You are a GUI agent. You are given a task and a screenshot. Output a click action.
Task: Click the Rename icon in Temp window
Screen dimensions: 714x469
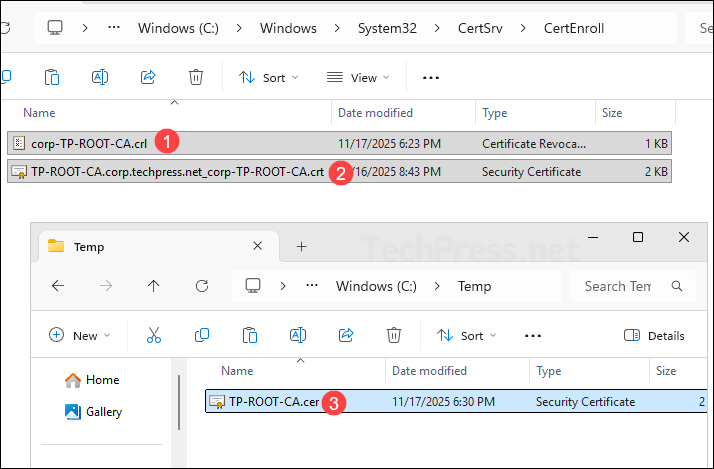[x=298, y=336]
